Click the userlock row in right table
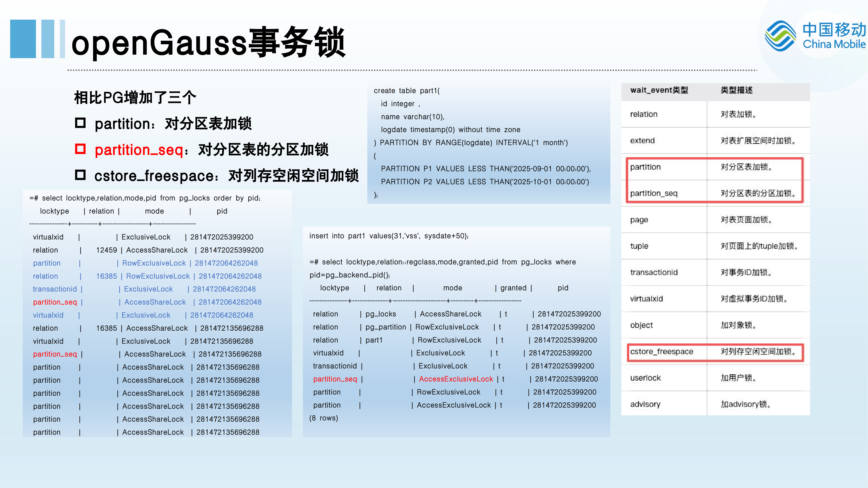 point(645,378)
